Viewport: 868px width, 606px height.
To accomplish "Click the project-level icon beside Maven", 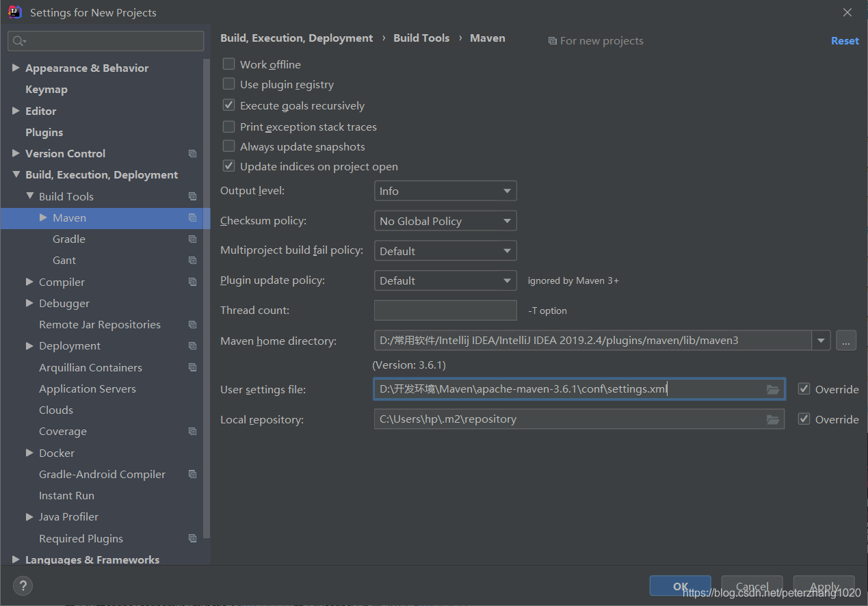I will [192, 218].
